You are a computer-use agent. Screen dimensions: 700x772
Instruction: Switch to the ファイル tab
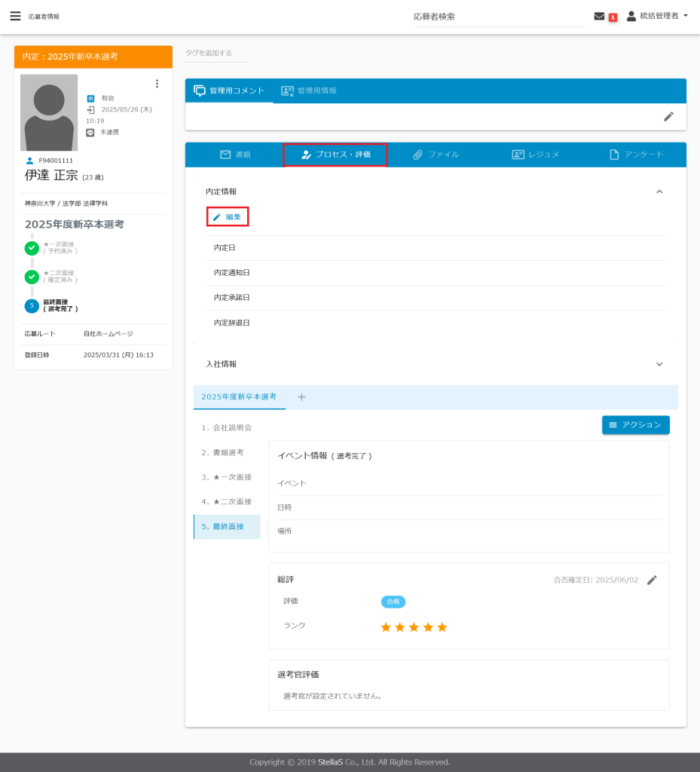(x=436, y=155)
